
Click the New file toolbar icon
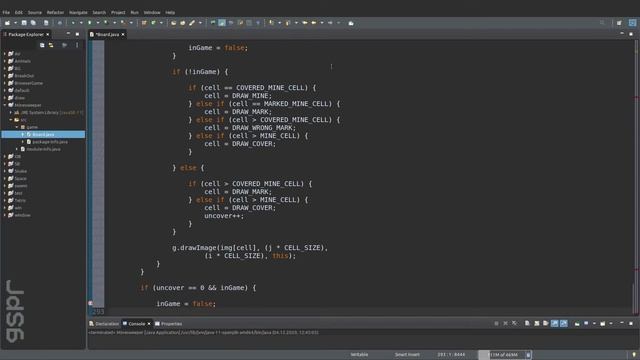(x=7, y=23)
